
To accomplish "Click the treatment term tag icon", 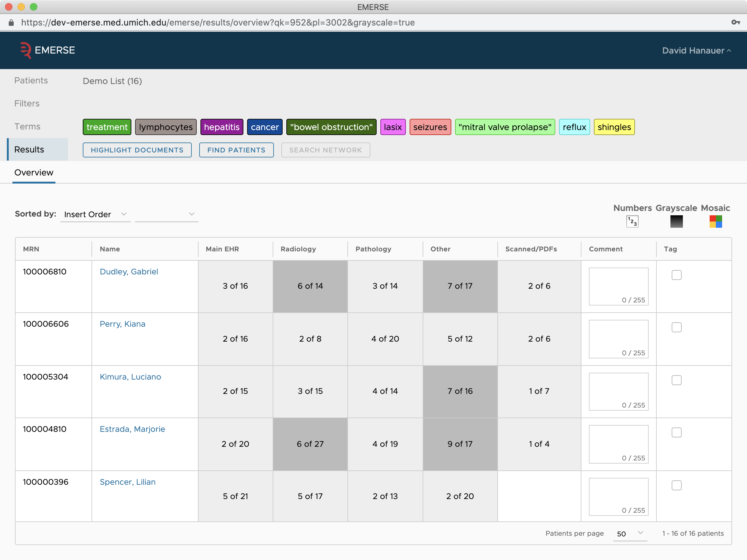I will pos(107,127).
